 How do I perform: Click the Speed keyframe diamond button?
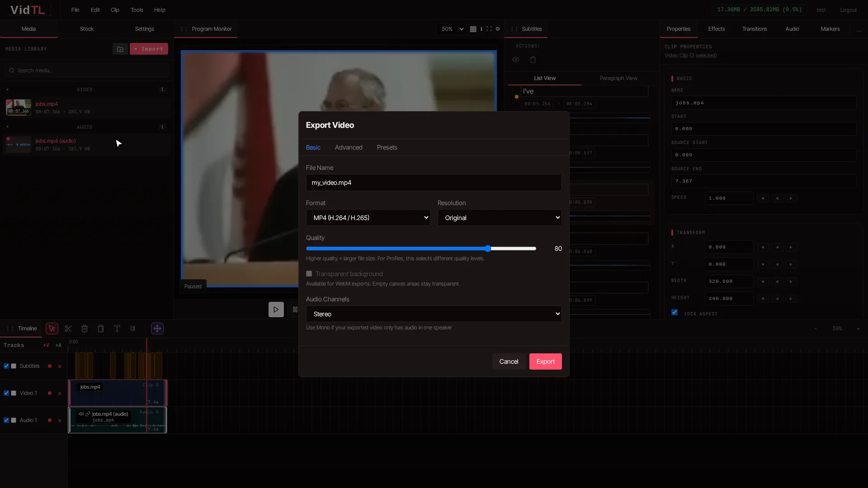[x=763, y=198]
